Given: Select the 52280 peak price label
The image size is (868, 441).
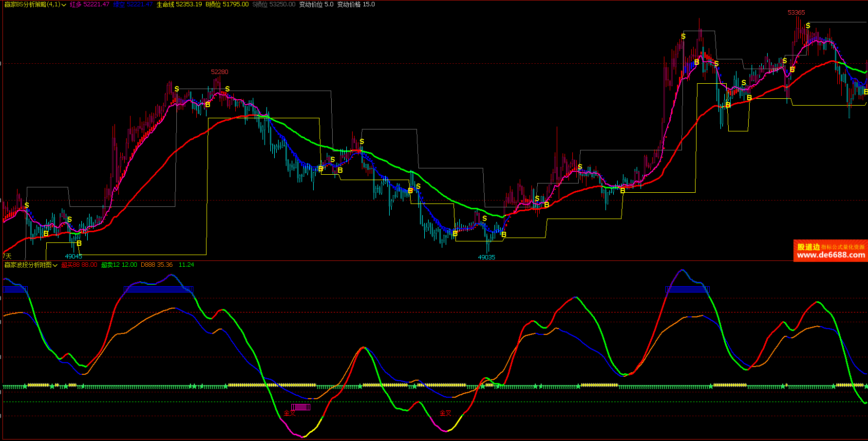Looking at the screenshot, I should 219,72.
